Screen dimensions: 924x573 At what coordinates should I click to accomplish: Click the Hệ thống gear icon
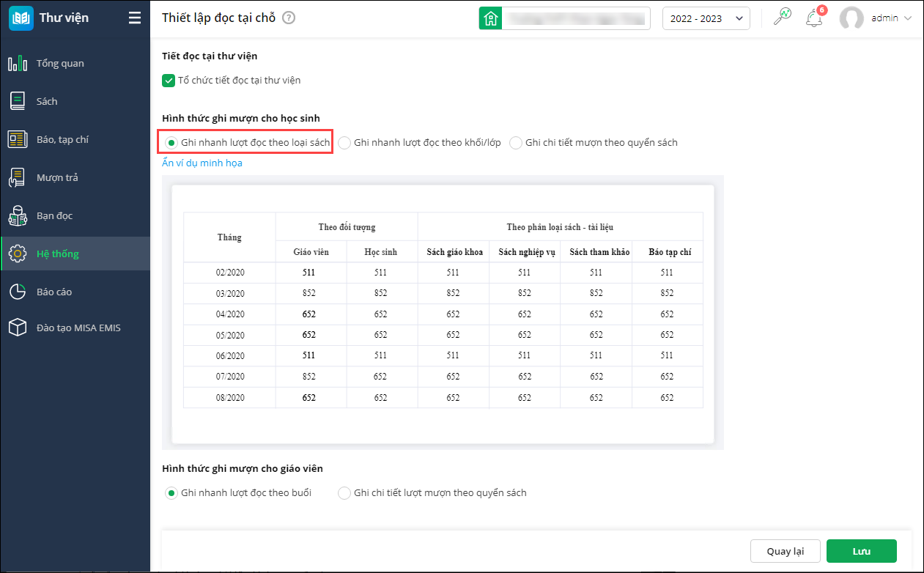(x=18, y=254)
